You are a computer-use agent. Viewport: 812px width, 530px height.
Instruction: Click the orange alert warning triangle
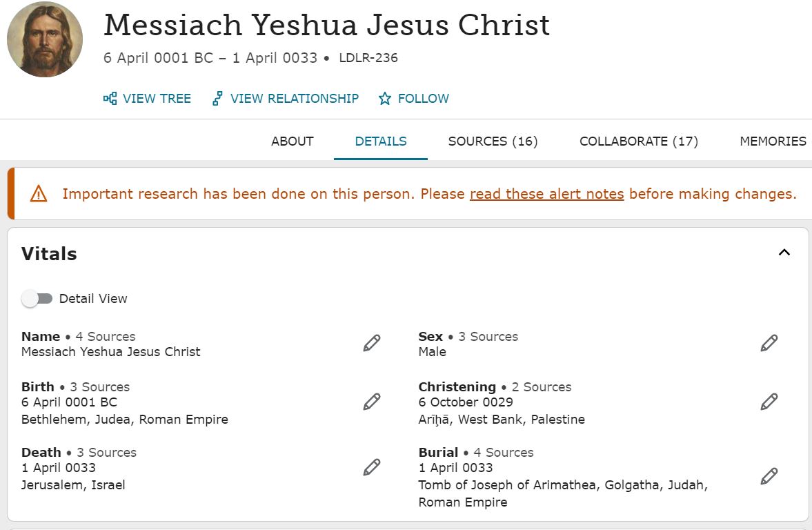(39, 194)
